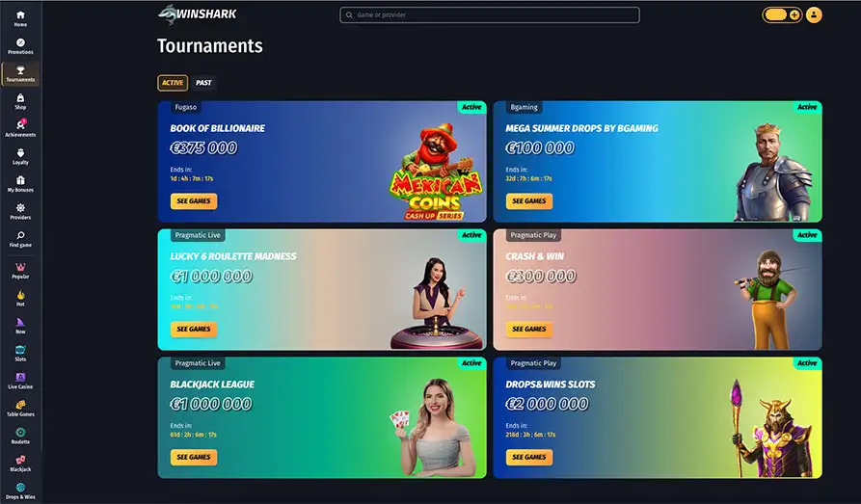Screen dimensions: 861x504
Task: Click the plus deposit icon near balance
Action: [x=794, y=14]
